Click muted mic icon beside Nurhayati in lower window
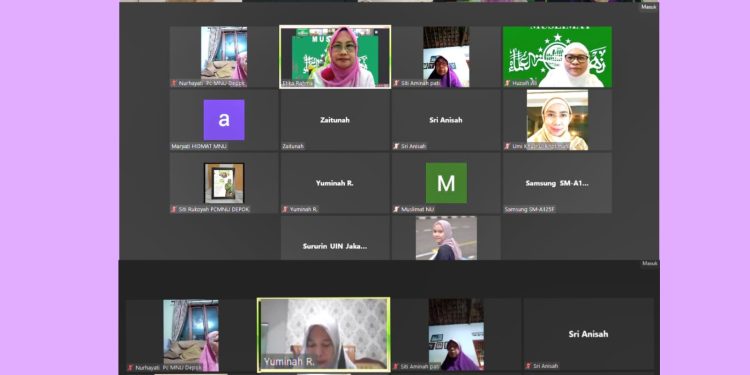Image resolution: width=750 pixels, height=375 pixels. pos(130,368)
